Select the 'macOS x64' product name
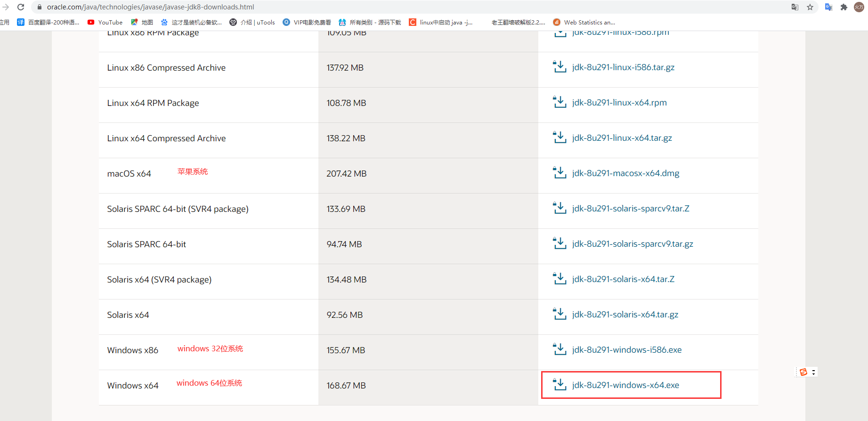868x421 pixels. tap(129, 174)
